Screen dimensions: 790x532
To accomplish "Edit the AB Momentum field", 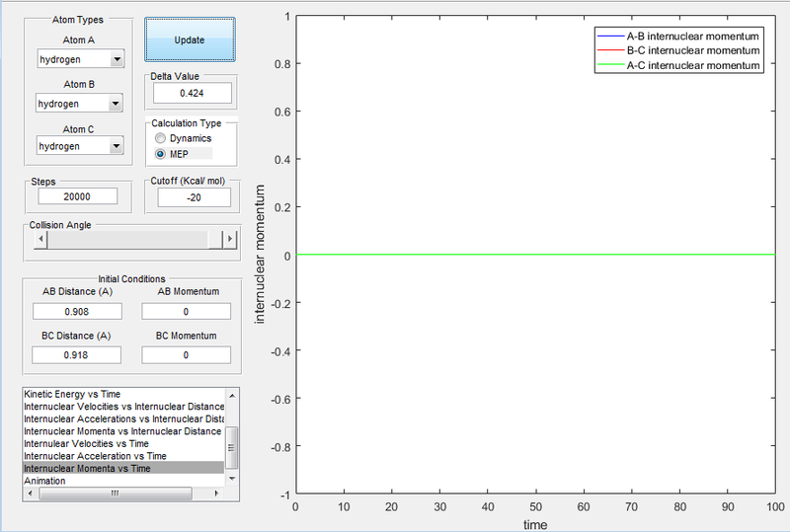I will pyautogui.click(x=186, y=311).
